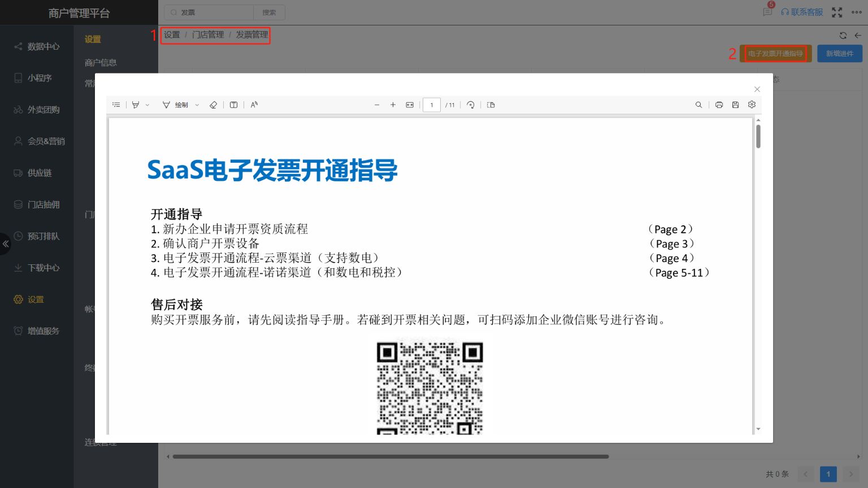This screenshot has height=488, width=868.
Task: Click the 搜索 search button
Action: pyautogui.click(x=269, y=12)
